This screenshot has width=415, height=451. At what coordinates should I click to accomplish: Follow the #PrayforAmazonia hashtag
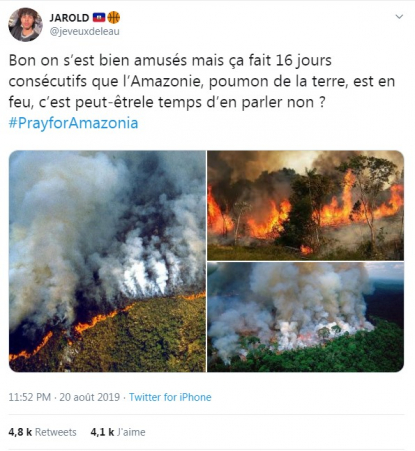(73, 123)
